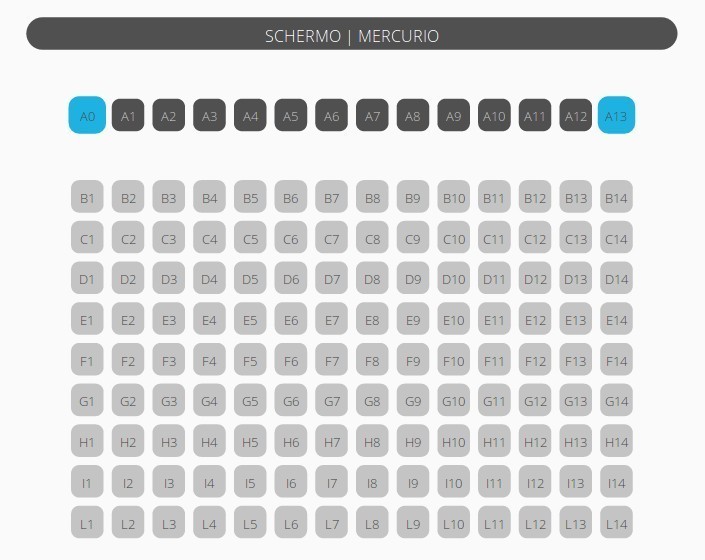Reserve seat C7

pyautogui.click(x=331, y=239)
